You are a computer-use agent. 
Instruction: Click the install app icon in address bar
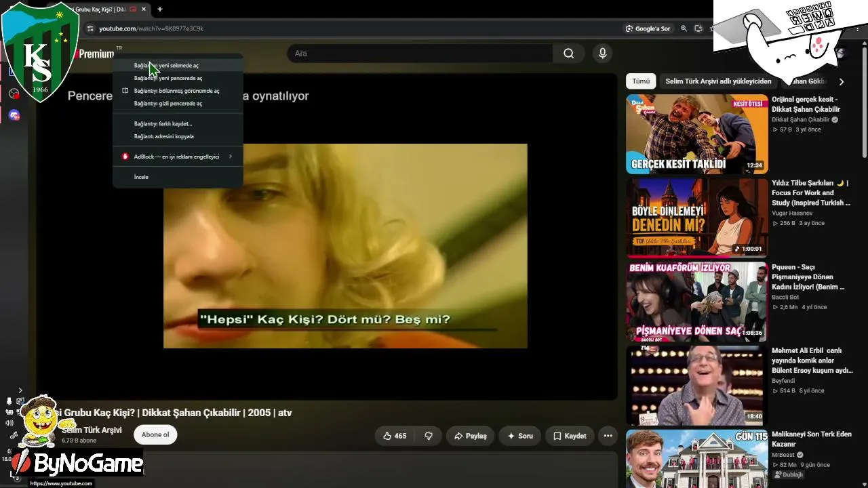coord(698,28)
